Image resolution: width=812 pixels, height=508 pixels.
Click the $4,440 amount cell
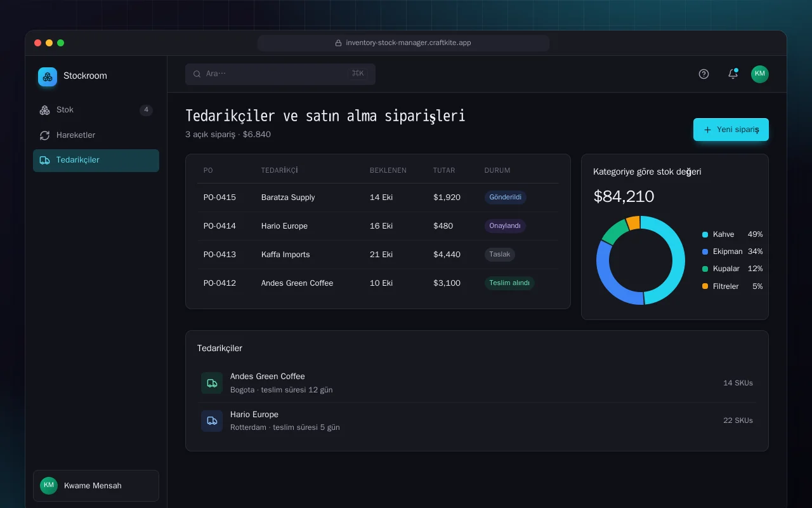click(x=447, y=255)
